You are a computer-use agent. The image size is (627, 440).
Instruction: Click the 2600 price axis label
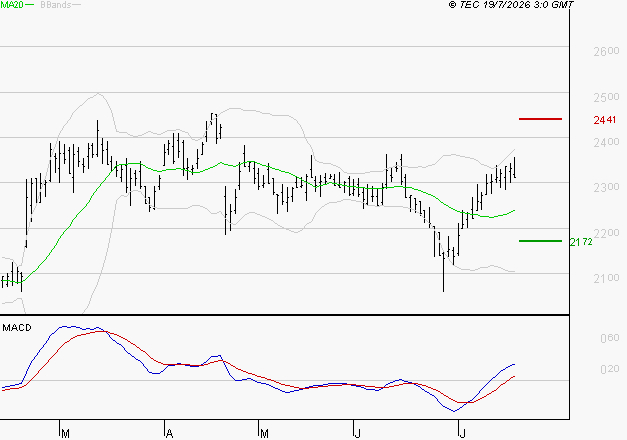(606, 51)
